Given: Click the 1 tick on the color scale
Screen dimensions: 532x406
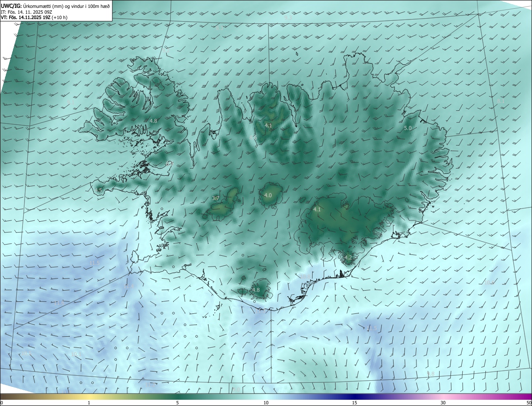Looking at the screenshot, I should point(89,403).
